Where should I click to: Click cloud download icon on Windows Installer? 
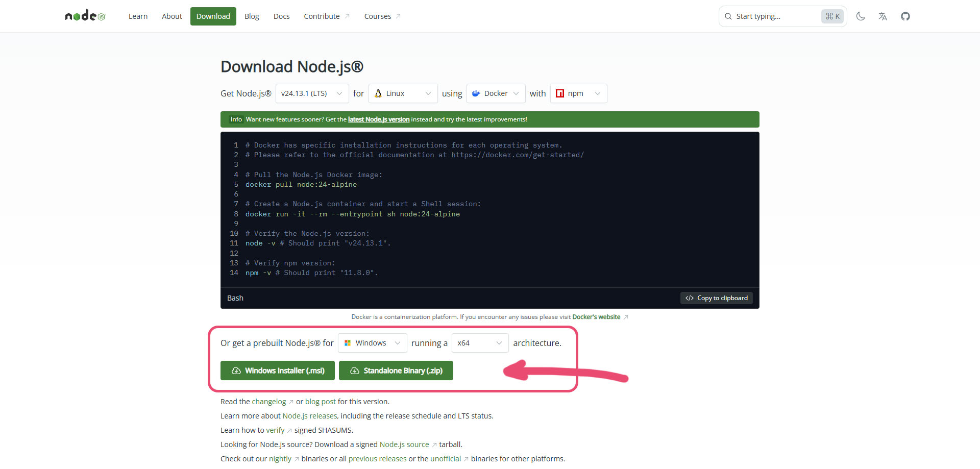[x=236, y=371]
